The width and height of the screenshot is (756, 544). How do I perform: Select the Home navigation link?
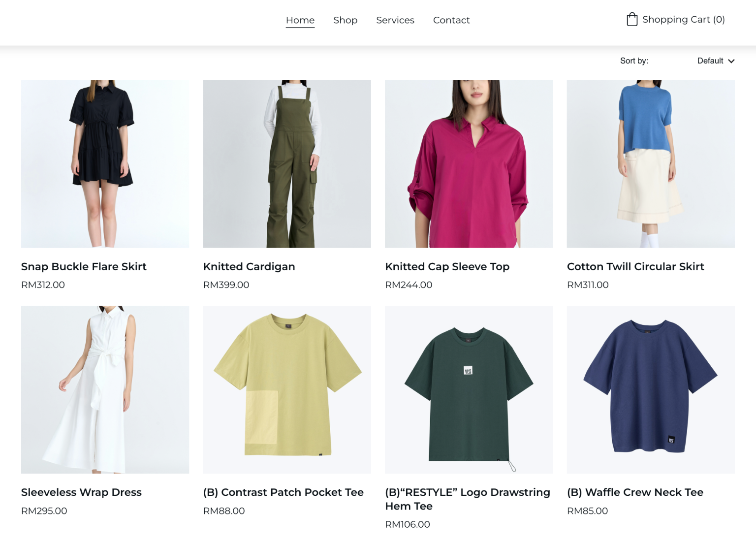click(x=300, y=20)
